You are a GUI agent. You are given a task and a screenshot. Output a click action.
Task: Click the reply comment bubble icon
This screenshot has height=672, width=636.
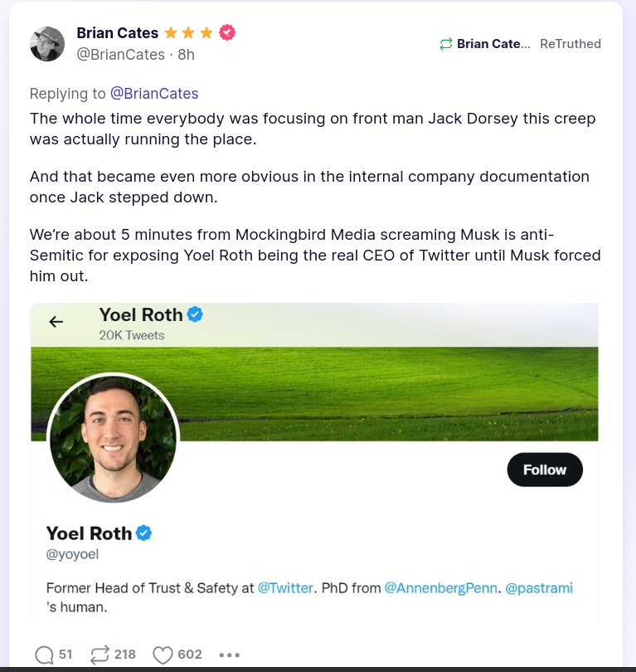[45, 655]
